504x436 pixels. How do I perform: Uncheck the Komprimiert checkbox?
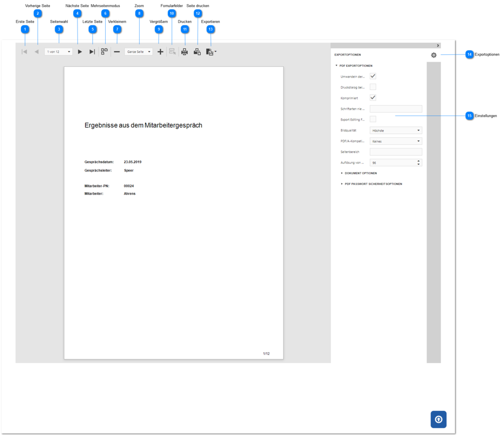click(373, 98)
